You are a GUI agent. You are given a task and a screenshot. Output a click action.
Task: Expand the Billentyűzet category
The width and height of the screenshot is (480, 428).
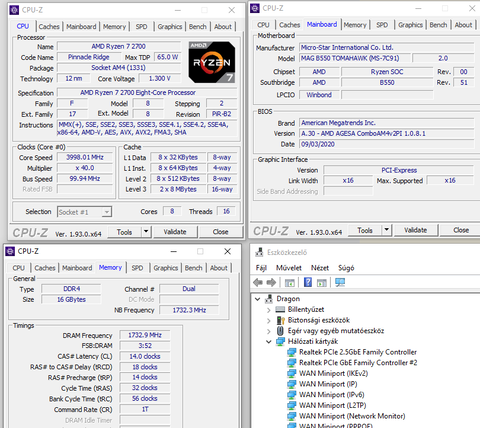pos(269,310)
